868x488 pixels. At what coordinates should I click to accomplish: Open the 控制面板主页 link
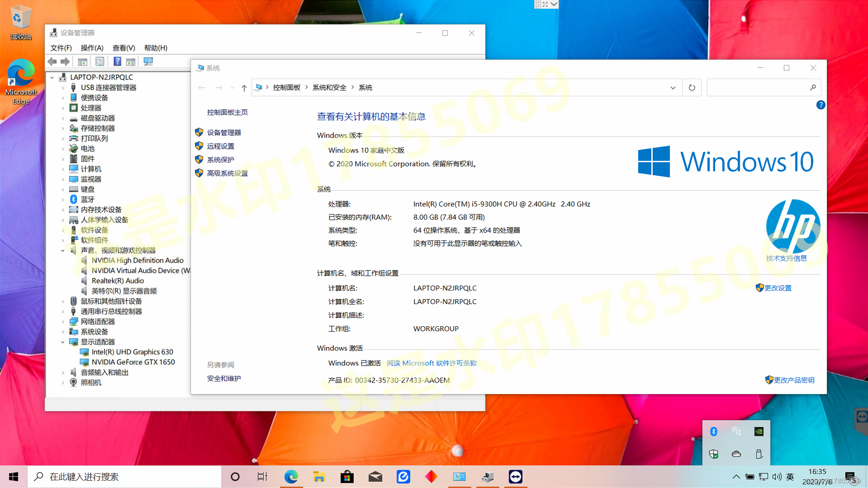coord(227,112)
